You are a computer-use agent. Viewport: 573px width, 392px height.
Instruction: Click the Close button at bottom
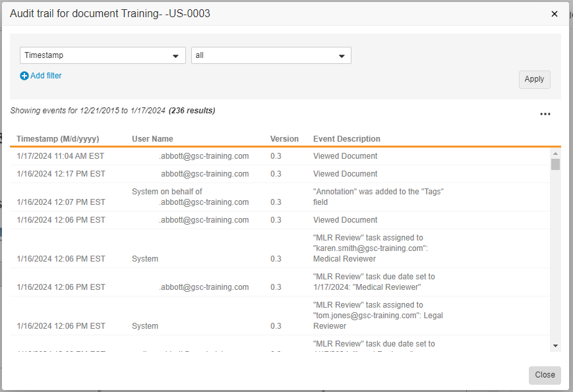pos(544,375)
